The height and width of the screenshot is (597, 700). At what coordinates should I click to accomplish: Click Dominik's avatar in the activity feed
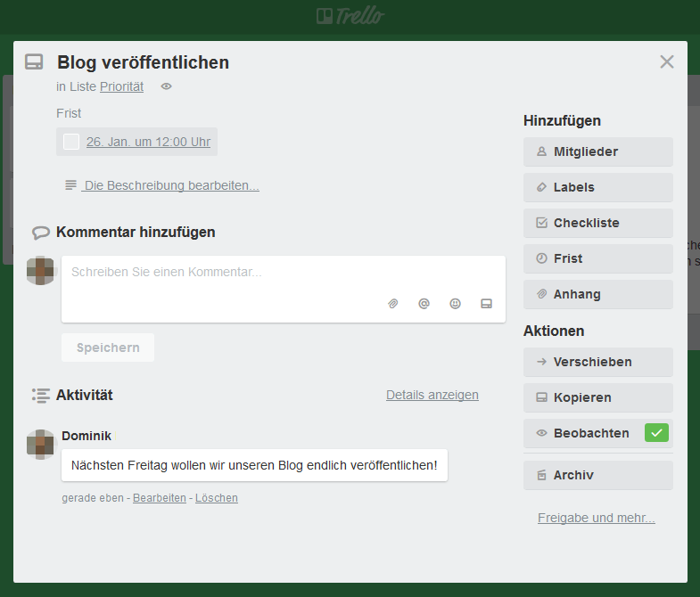click(41, 444)
